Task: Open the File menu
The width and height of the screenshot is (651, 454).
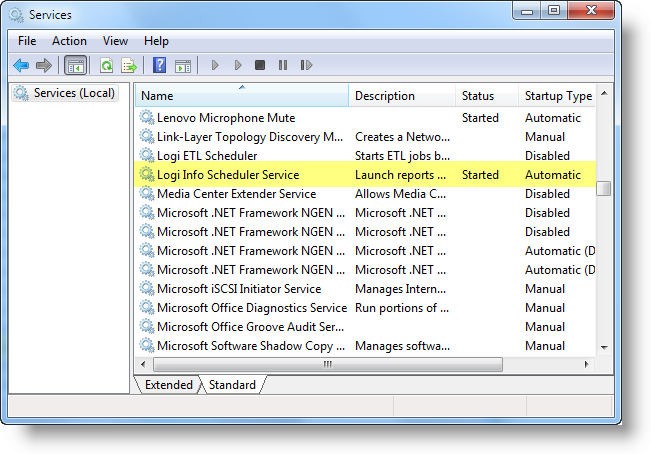Action: [x=27, y=41]
